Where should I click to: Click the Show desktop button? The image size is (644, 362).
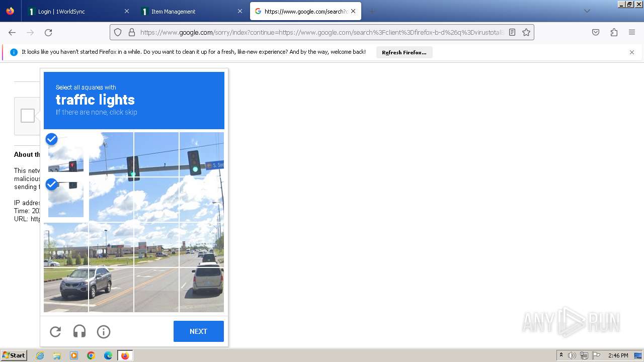pyautogui.click(x=638, y=355)
